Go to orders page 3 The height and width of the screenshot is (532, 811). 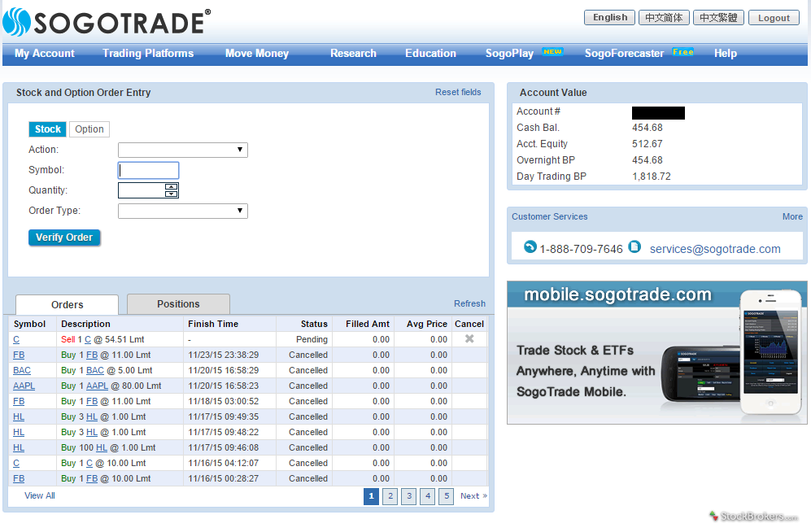coord(409,496)
